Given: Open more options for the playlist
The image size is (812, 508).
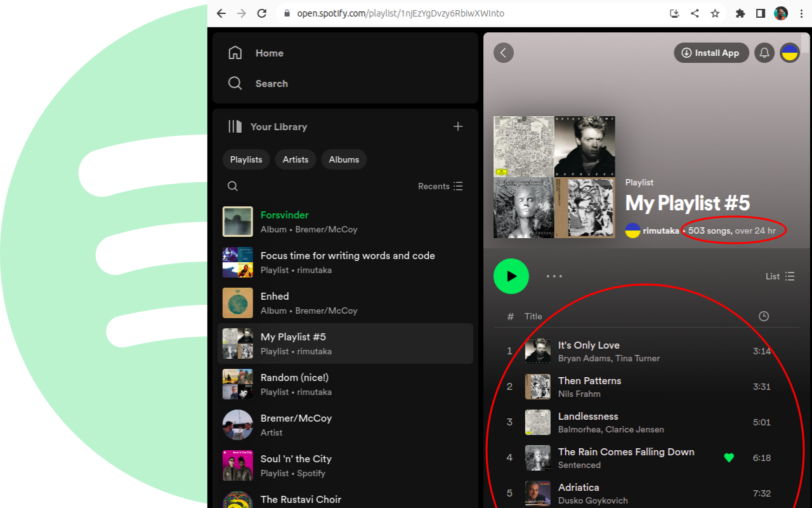Looking at the screenshot, I should pos(554,276).
